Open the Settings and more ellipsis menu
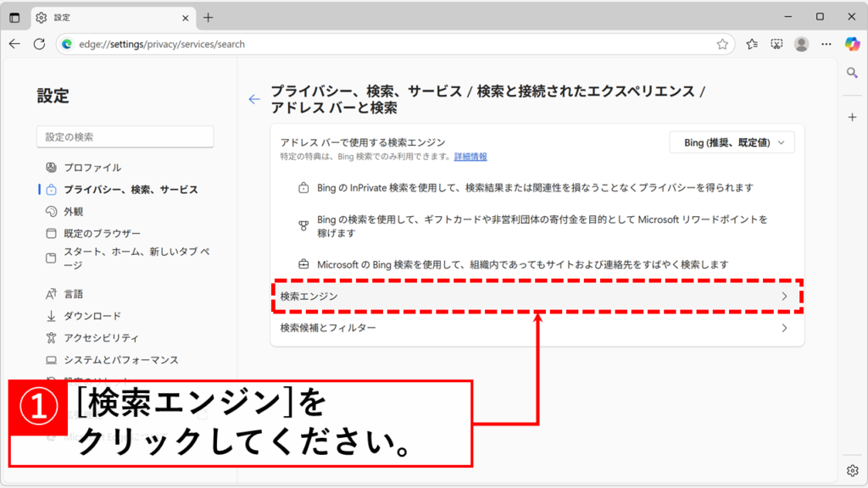868x488 pixels. [826, 44]
